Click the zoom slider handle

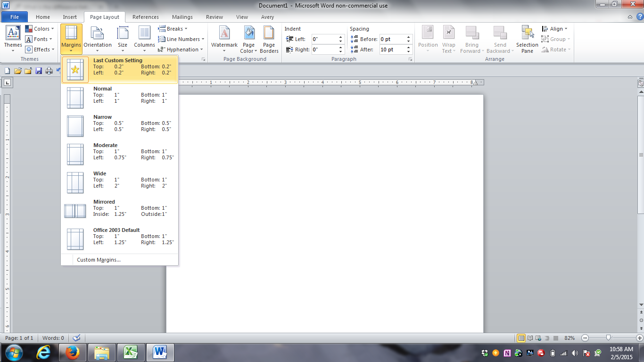pyautogui.click(x=609, y=338)
